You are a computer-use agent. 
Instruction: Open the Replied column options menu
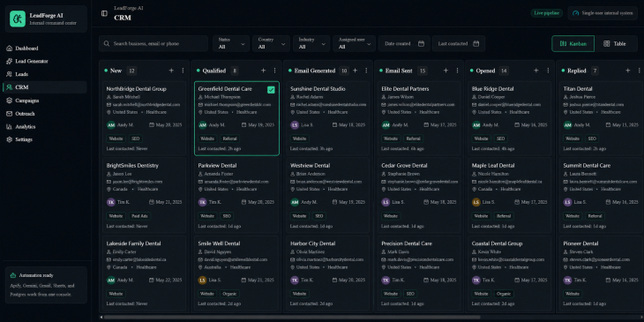(639, 71)
